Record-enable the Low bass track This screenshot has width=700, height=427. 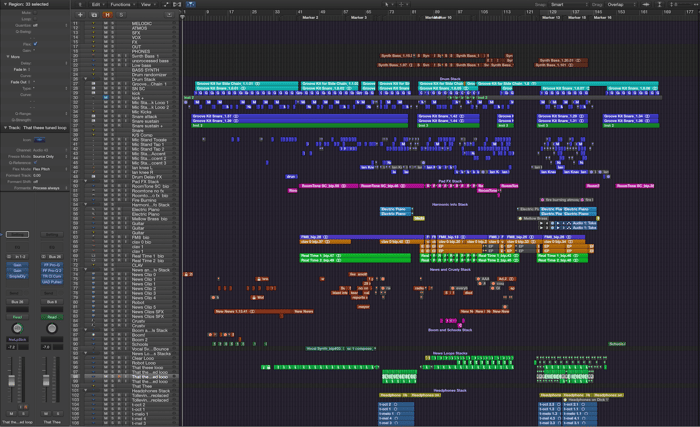[x=119, y=65]
